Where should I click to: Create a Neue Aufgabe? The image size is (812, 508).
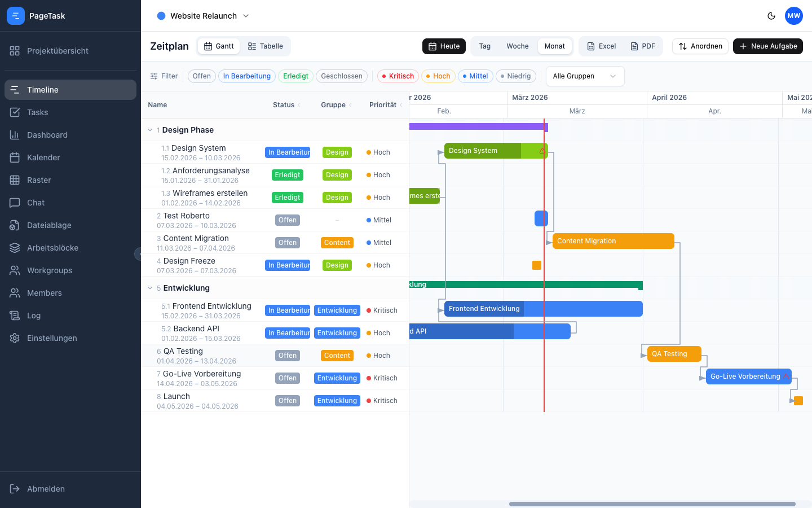coord(767,46)
